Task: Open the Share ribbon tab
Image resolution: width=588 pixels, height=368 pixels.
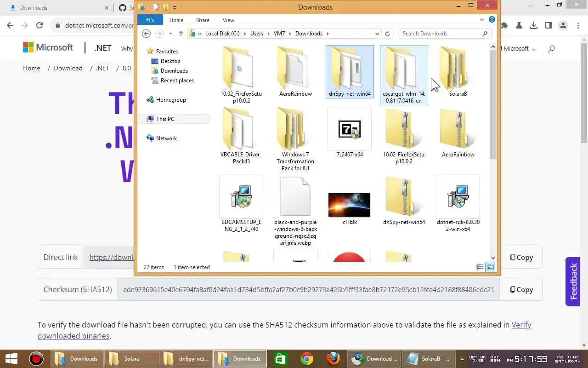Action: coord(203,20)
